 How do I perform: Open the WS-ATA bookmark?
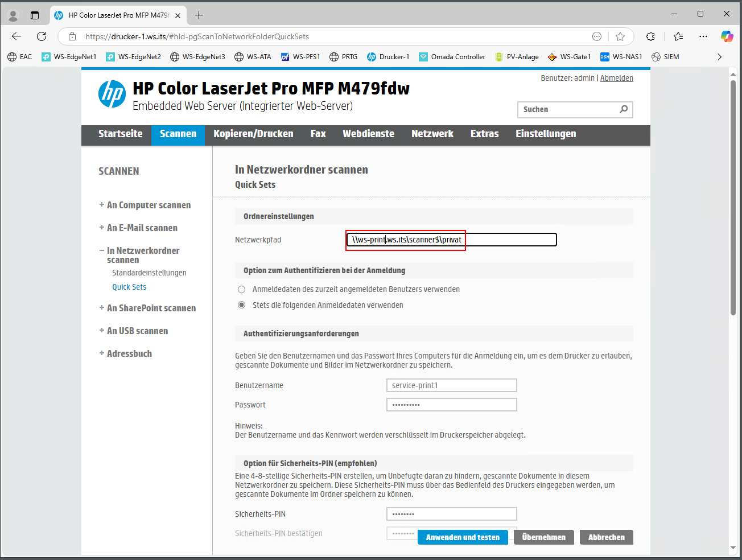point(253,57)
